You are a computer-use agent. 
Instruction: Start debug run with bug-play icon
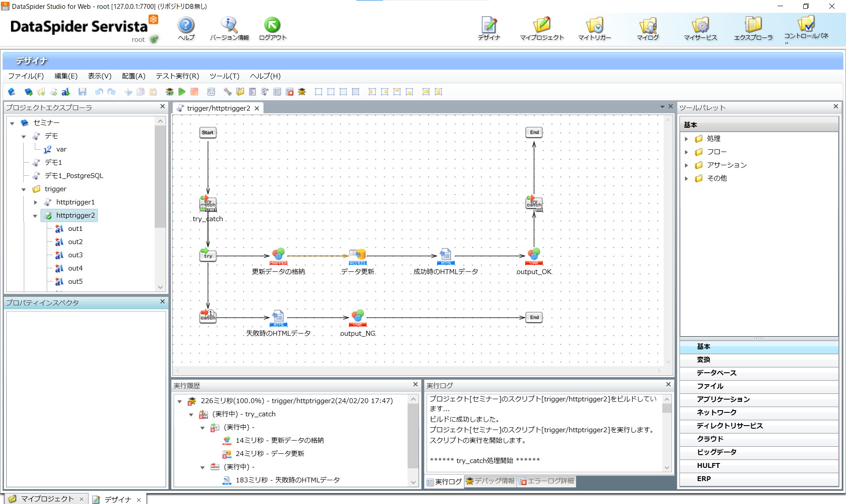pyautogui.click(x=170, y=92)
